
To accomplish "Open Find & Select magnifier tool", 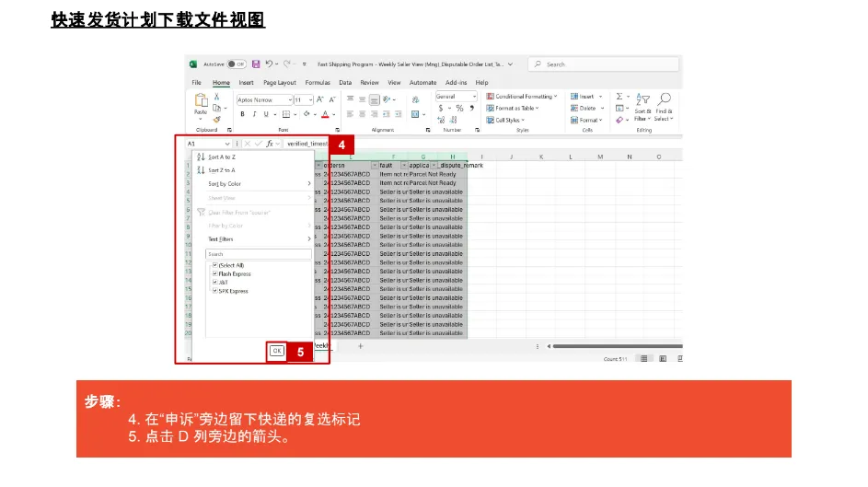I will [x=664, y=107].
